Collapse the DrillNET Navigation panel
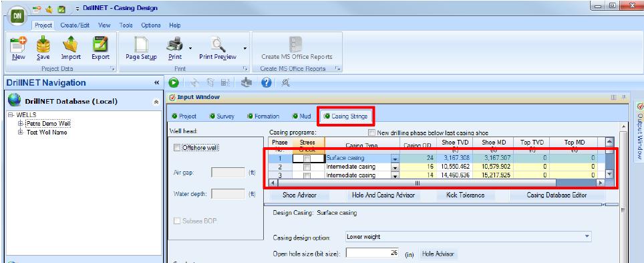 coord(156,83)
